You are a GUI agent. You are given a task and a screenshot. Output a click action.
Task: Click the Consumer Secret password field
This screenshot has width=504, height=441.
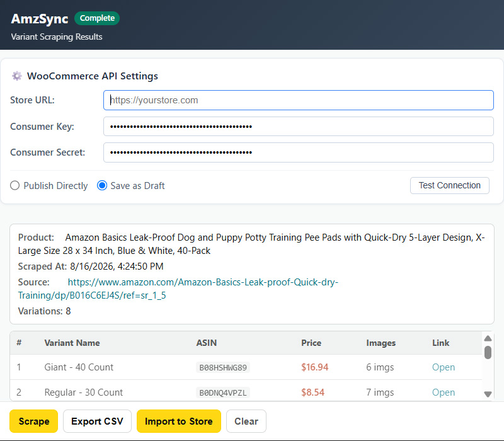point(298,152)
